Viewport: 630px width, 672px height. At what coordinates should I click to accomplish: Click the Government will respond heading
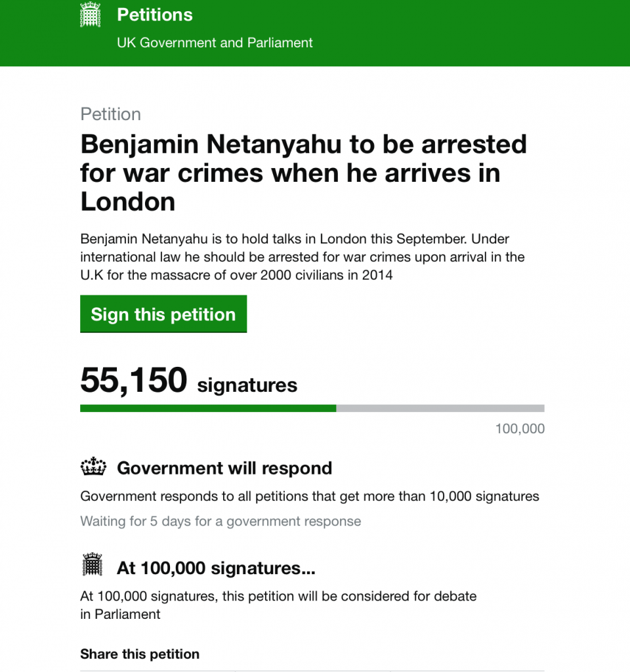point(224,468)
